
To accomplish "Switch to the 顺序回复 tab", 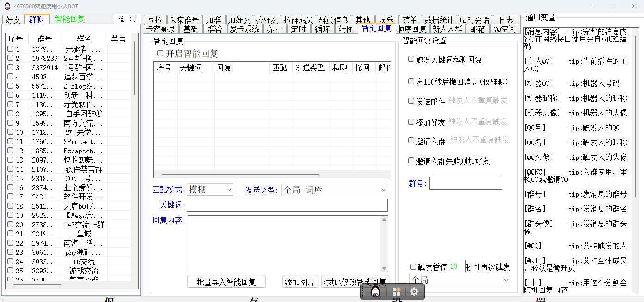I will pyautogui.click(x=411, y=29).
